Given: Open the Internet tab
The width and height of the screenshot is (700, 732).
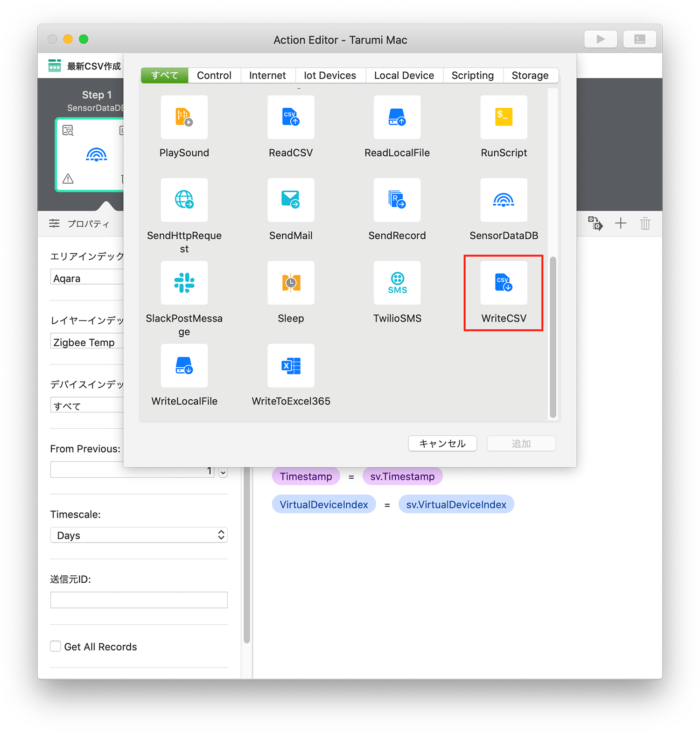Looking at the screenshot, I should [267, 76].
